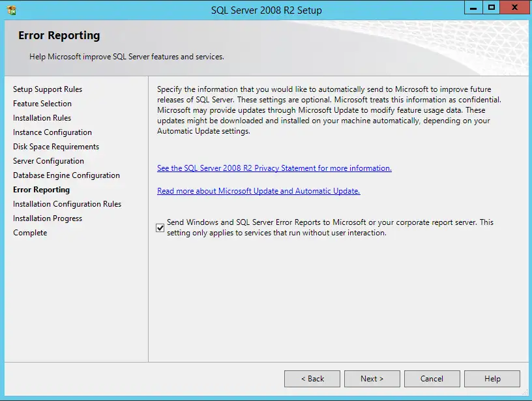
Task: Open Installation Configuration Rules
Action: click(x=66, y=204)
